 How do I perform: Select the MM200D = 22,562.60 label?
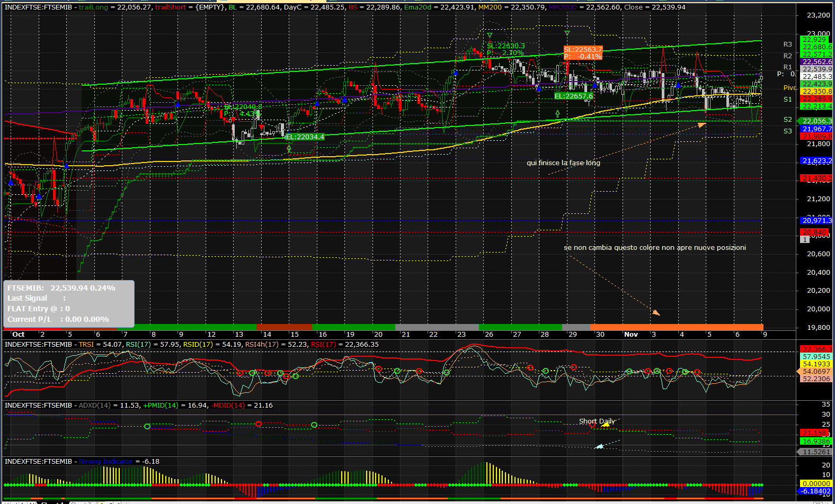click(585, 7)
